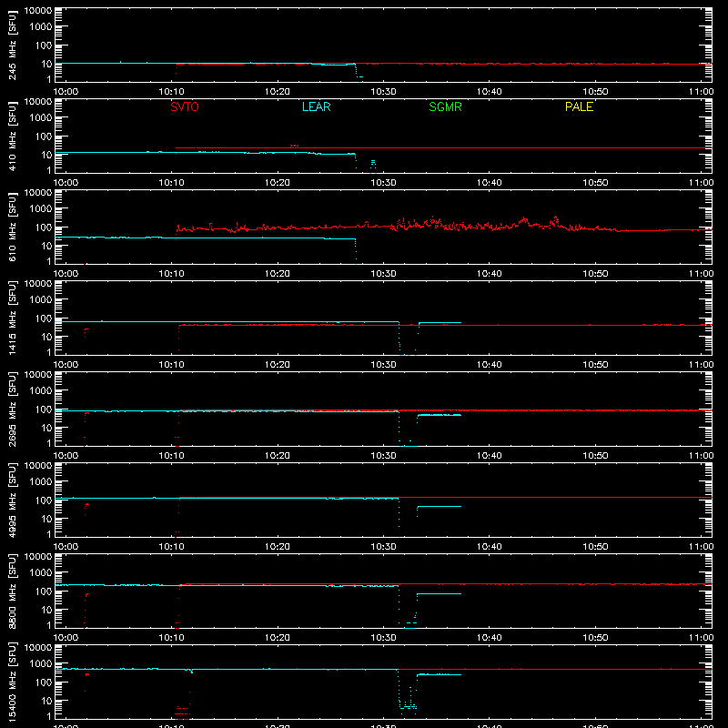Click the 100 tick of 610 MHz panel
The image size is (728, 728).
pos(44,227)
